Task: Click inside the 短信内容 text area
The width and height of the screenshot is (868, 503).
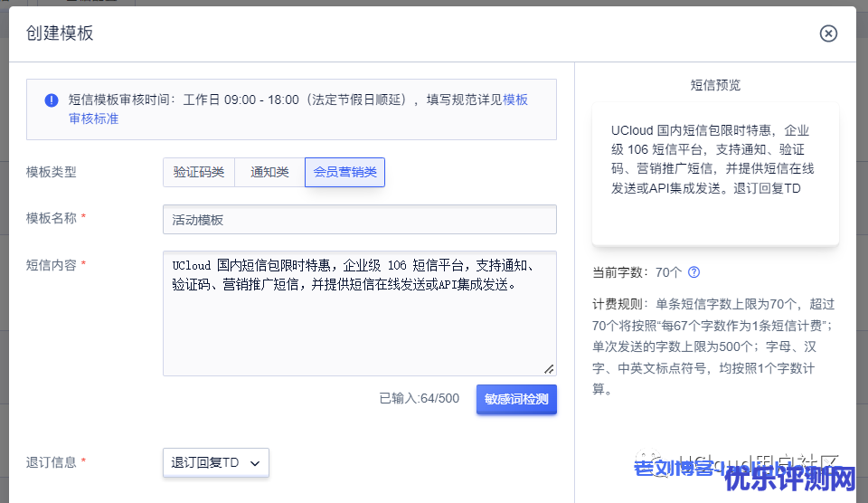Action: (x=360, y=314)
